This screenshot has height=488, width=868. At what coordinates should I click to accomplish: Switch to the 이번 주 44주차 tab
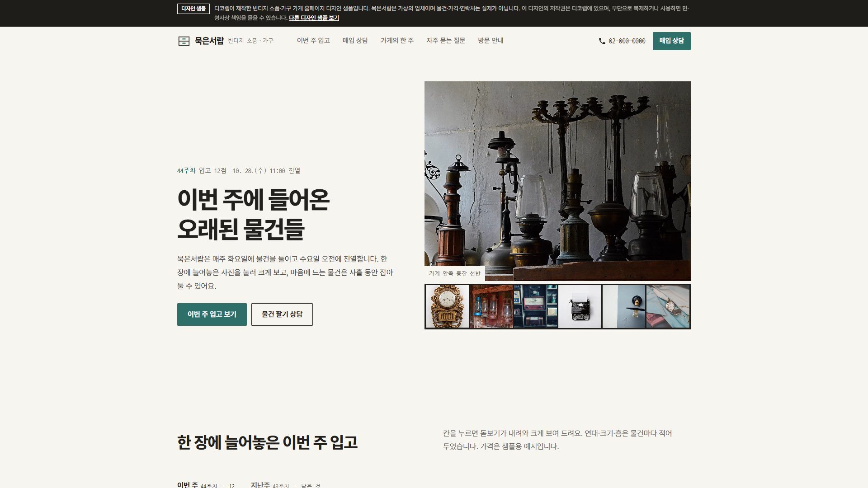(206, 485)
